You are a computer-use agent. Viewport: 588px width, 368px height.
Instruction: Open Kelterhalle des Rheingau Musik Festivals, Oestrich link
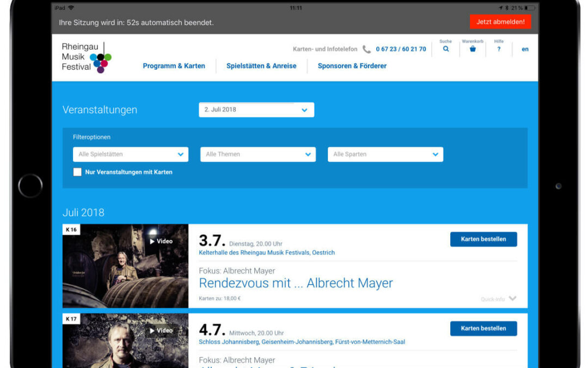click(x=267, y=253)
